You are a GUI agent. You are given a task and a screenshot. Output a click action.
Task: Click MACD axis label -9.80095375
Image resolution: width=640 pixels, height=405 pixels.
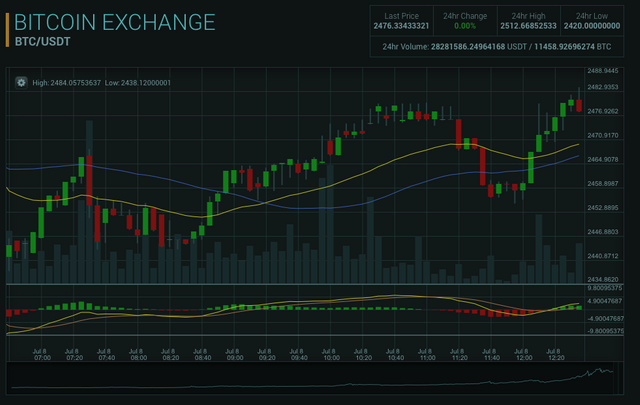click(x=605, y=331)
